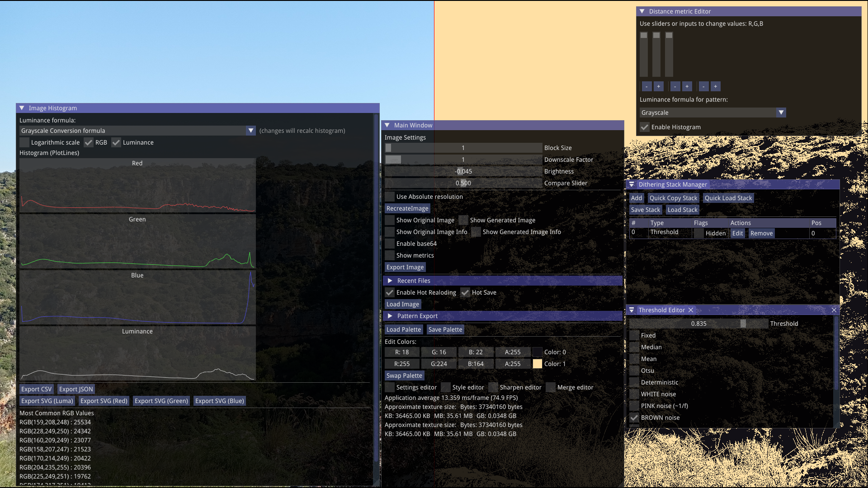The width and height of the screenshot is (868, 488).
Task: Click first slider's minus stepper button
Action: click(x=646, y=86)
